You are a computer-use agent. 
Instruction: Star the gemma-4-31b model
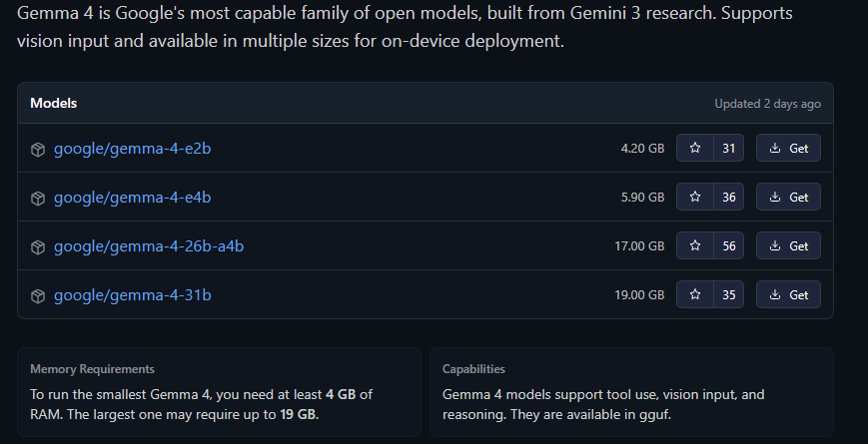click(x=695, y=295)
